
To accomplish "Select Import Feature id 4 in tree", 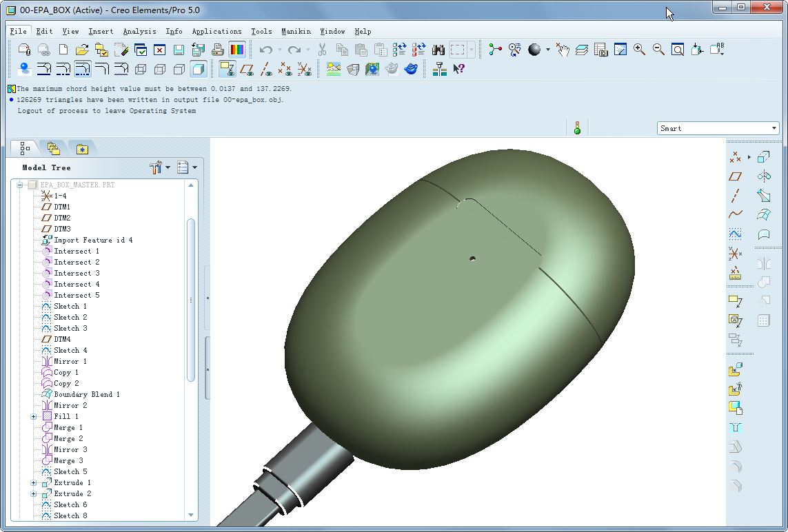I will pos(93,240).
